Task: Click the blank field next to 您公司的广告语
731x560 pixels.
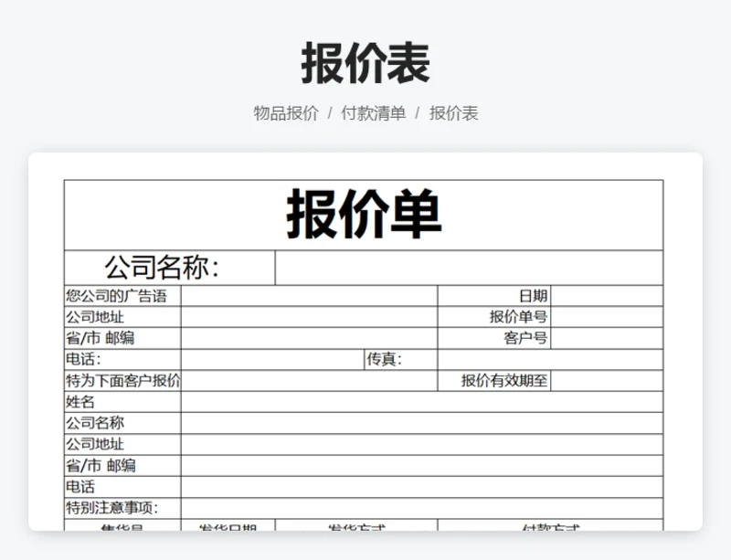Action: pos(309,296)
